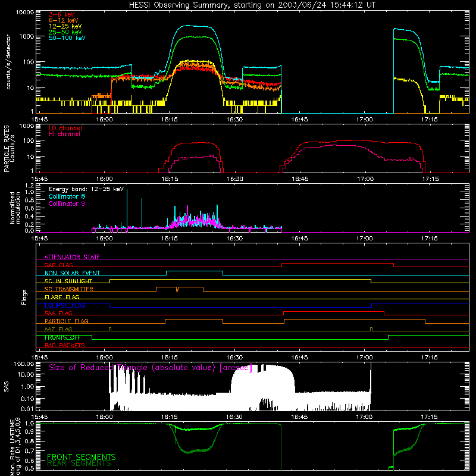476x476 pixels.
Task: Click the counts/s/detector axis label
Action: [x=8, y=62]
